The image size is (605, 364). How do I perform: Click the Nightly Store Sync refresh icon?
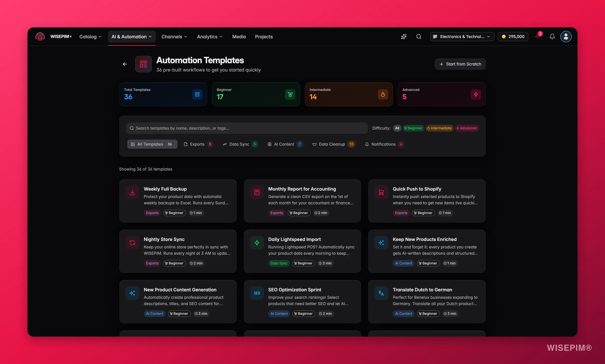coord(132,243)
